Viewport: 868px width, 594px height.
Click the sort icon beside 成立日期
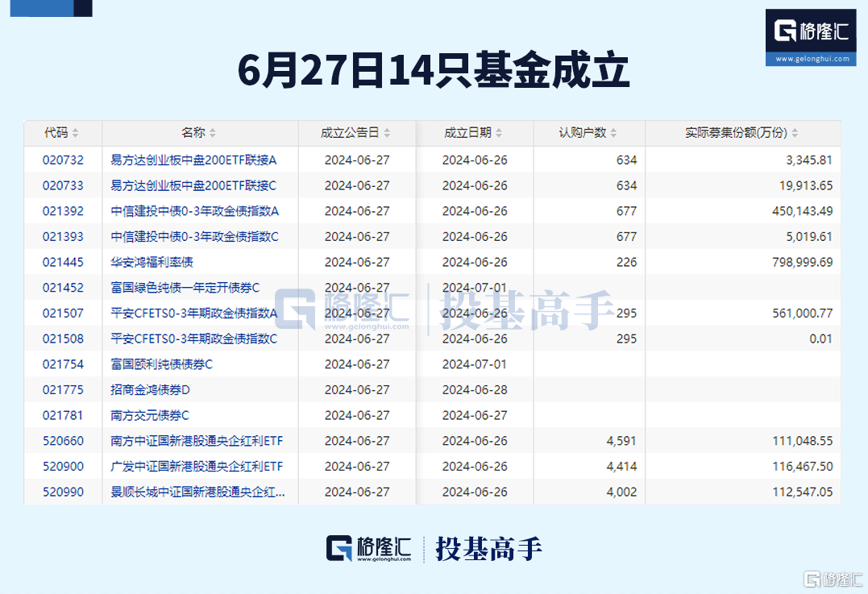[499, 133]
